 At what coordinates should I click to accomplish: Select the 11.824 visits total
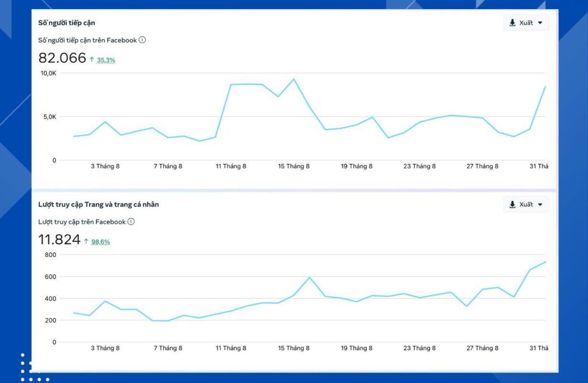(59, 239)
